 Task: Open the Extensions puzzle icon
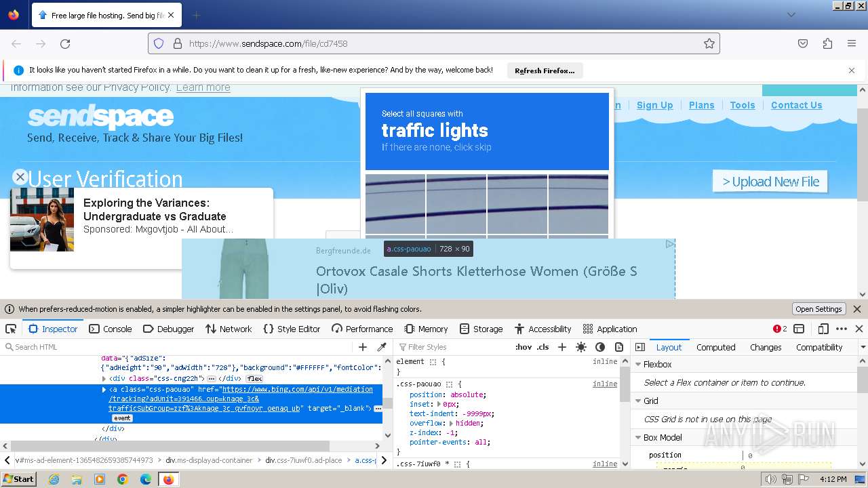point(827,43)
